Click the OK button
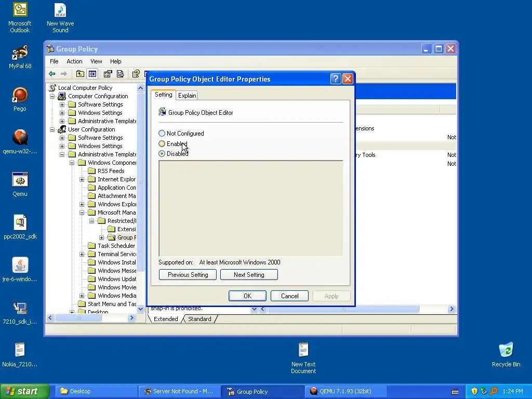 (247, 296)
